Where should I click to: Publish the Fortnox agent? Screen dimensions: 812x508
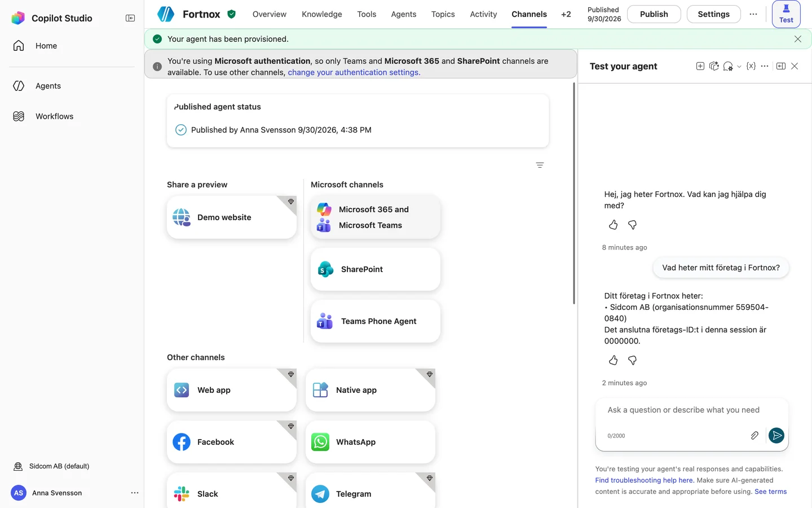pos(654,14)
